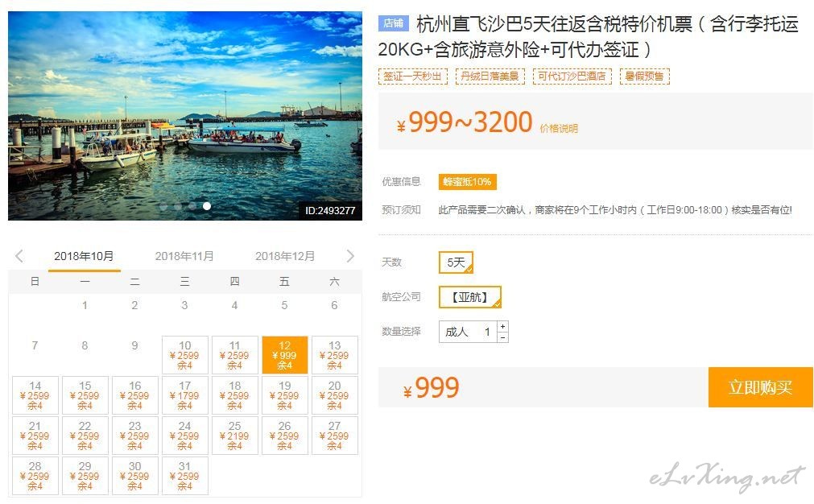The width and height of the screenshot is (814, 504).
Task: Choose October 12 priced ¥999
Action: tap(284, 355)
